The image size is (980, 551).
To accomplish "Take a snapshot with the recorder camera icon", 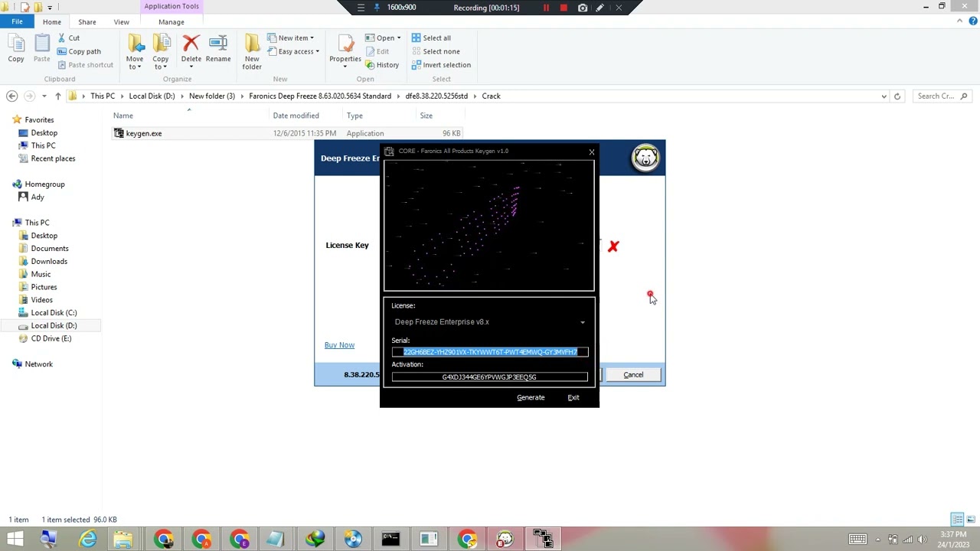I will (583, 8).
